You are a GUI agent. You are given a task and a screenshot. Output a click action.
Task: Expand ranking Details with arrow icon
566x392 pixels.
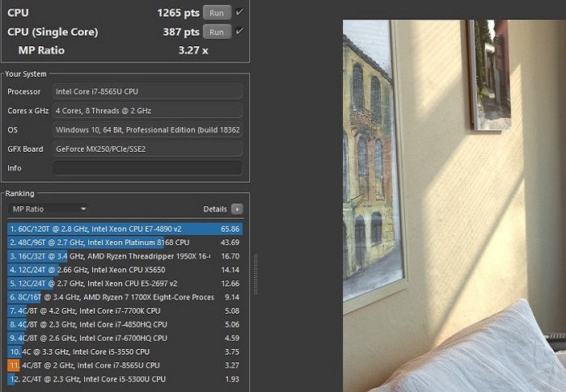[x=237, y=209]
